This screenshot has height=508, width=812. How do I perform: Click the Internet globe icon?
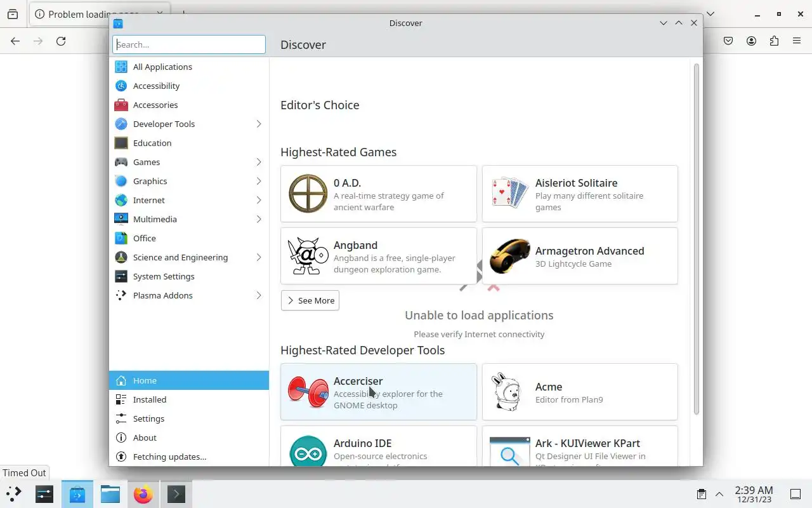click(x=121, y=200)
